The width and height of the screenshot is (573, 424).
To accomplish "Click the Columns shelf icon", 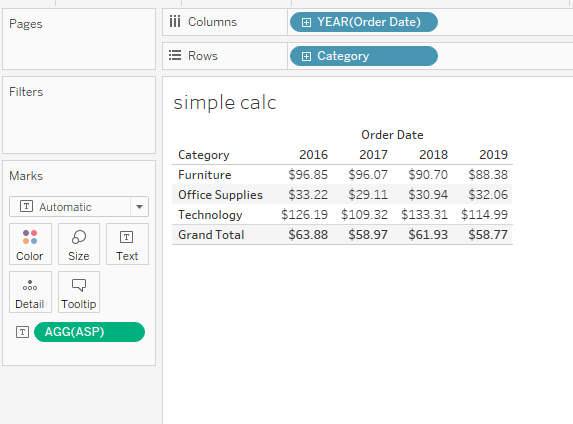I will tap(175, 22).
